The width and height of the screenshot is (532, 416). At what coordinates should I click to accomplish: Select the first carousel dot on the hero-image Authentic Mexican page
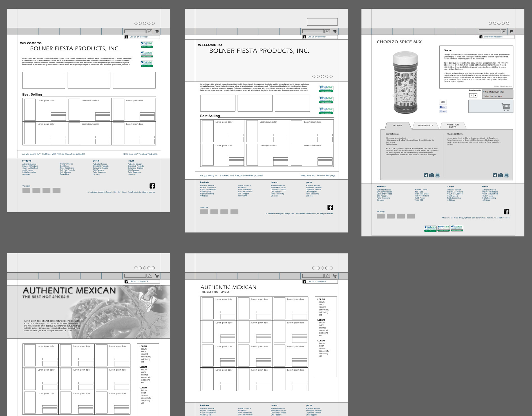coord(136,268)
